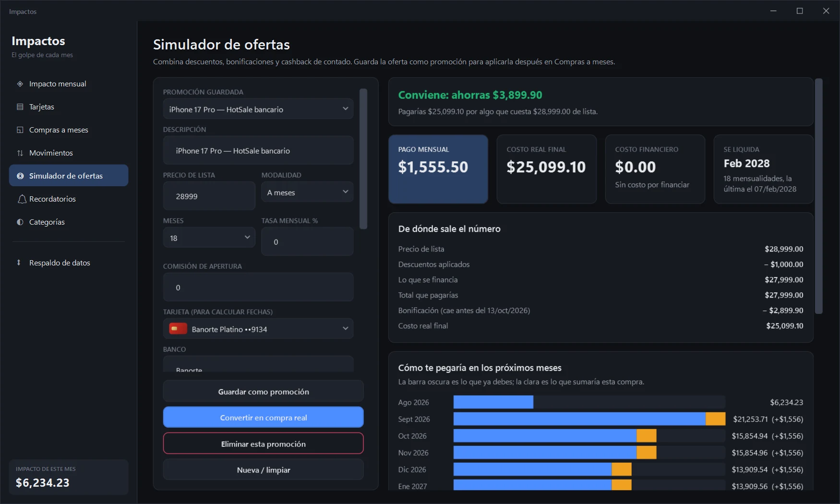
Task: Click Eliminar esta promoción button
Action: 263,444
